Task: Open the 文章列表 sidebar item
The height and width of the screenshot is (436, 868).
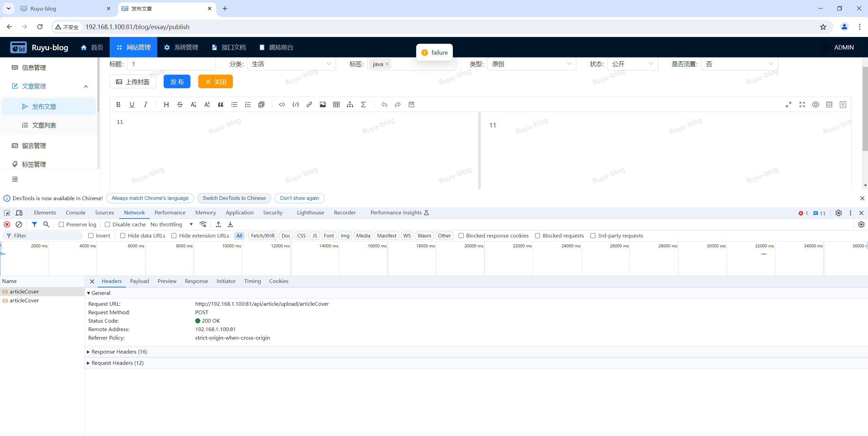Action: (49, 125)
